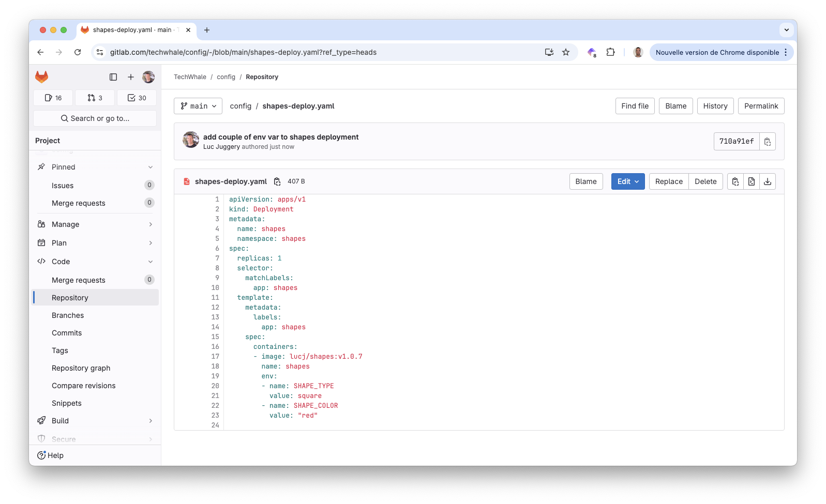Select Branches in sidebar menu

pyautogui.click(x=68, y=315)
